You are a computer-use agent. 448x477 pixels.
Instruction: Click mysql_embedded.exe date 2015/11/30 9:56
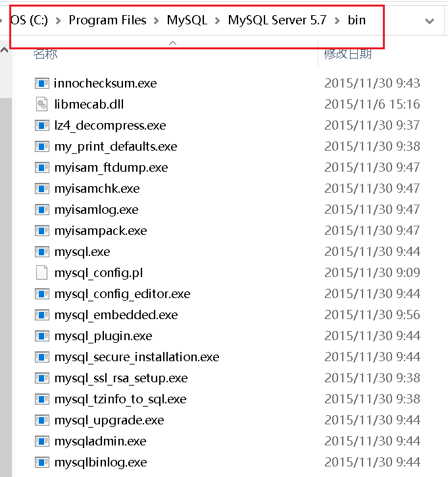coord(372,315)
